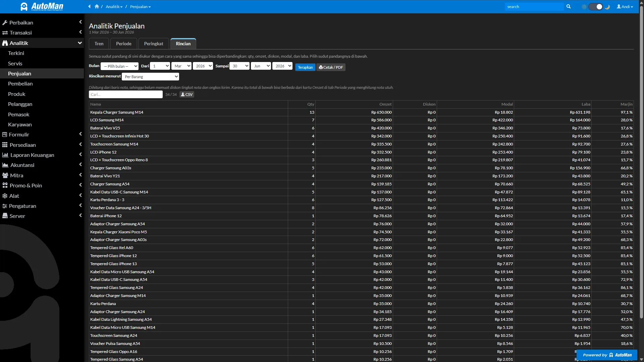Image resolution: width=644 pixels, height=362 pixels.
Task: Open the Dari month dropdown showing Mar
Action: [181, 66]
